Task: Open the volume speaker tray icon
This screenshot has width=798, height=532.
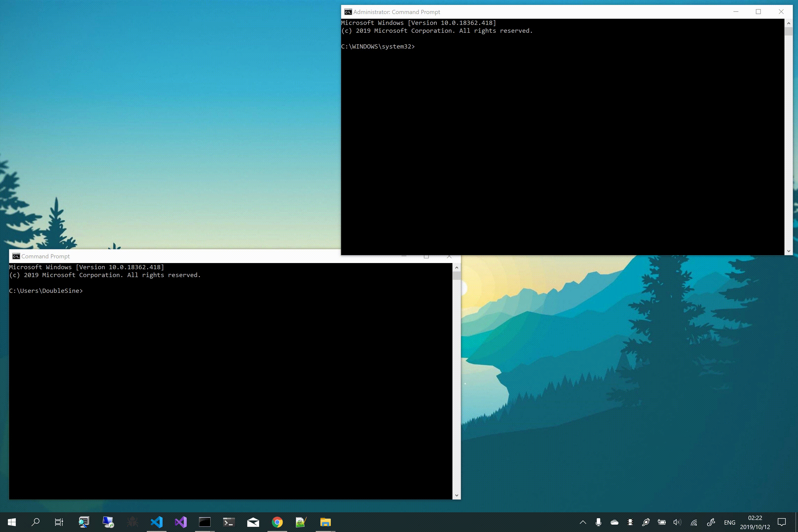Action: [x=677, y=522]
